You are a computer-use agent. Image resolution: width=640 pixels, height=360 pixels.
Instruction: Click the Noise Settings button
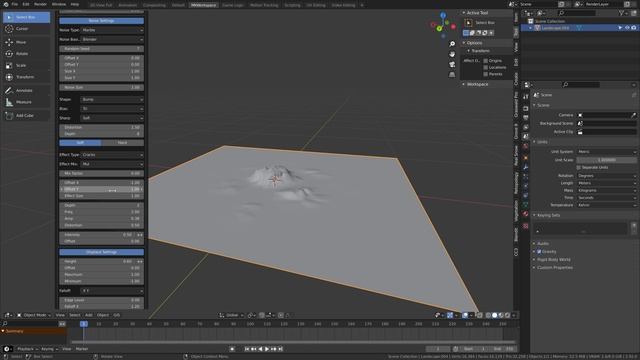coord(101,21)
